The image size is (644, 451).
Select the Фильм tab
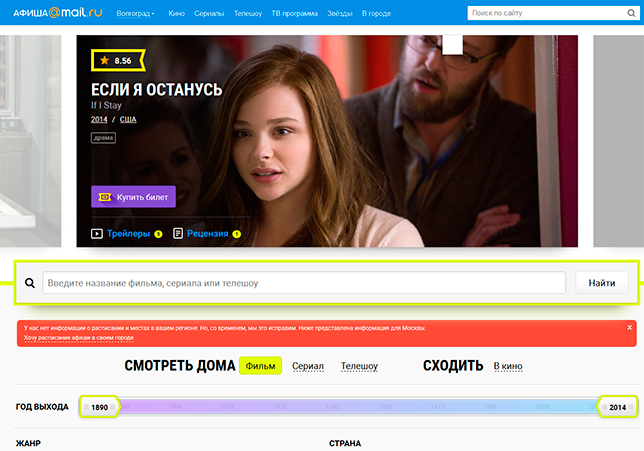[260, 366]
